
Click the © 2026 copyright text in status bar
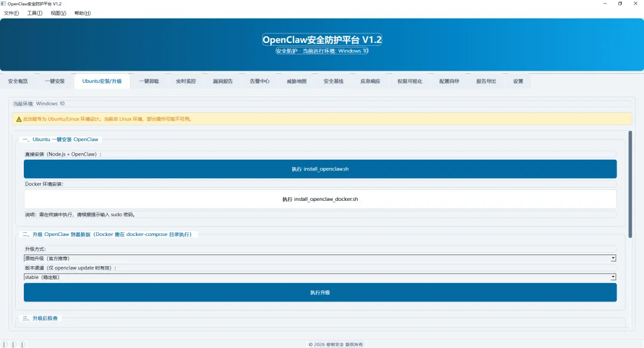click(x=336, y=344)
